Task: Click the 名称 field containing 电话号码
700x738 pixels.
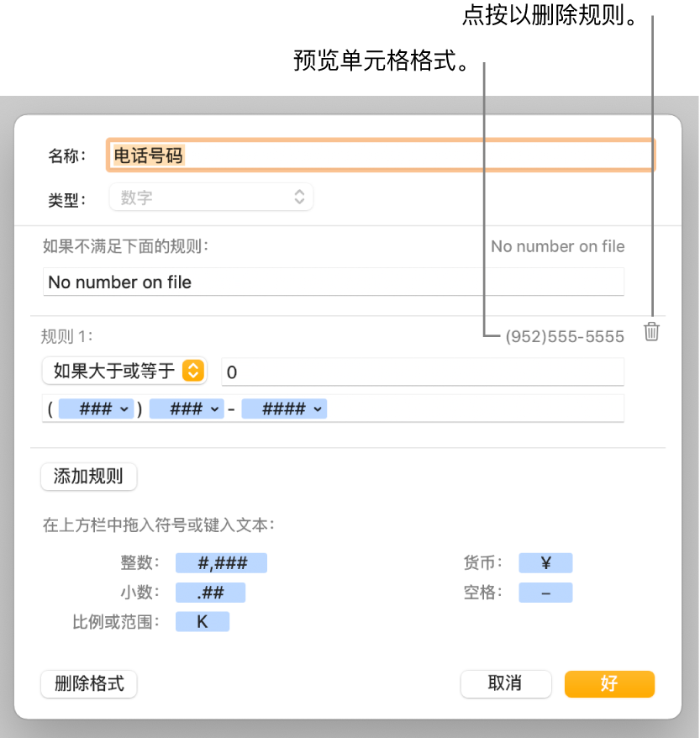Action: [378, 155]
